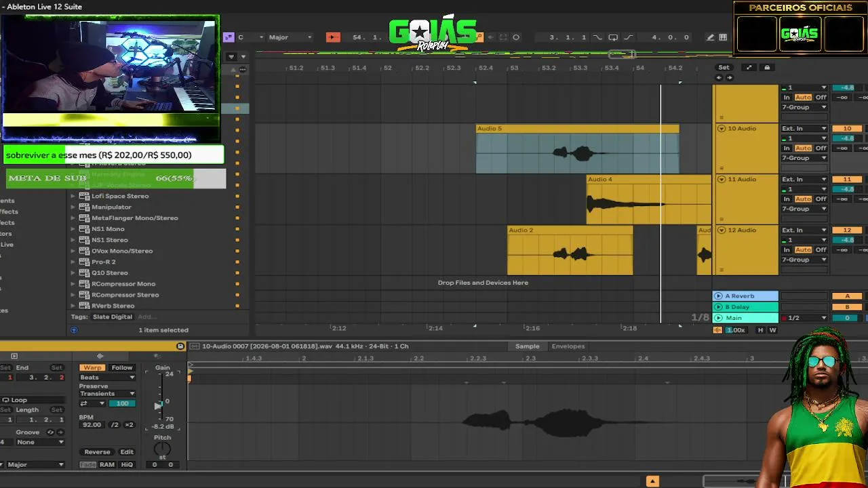
Task: Set 11 Audio monitor to Off
Action: click(x=821, y=199)
